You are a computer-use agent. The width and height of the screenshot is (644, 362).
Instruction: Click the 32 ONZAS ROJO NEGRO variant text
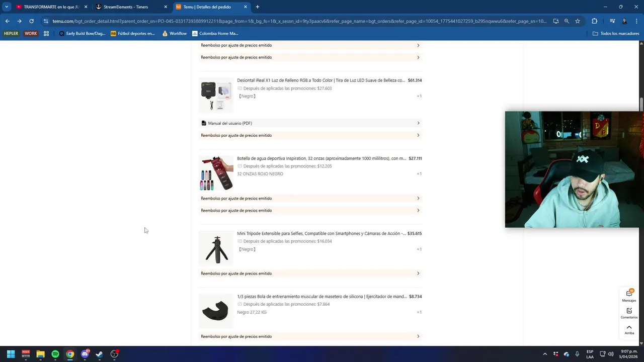260,174
